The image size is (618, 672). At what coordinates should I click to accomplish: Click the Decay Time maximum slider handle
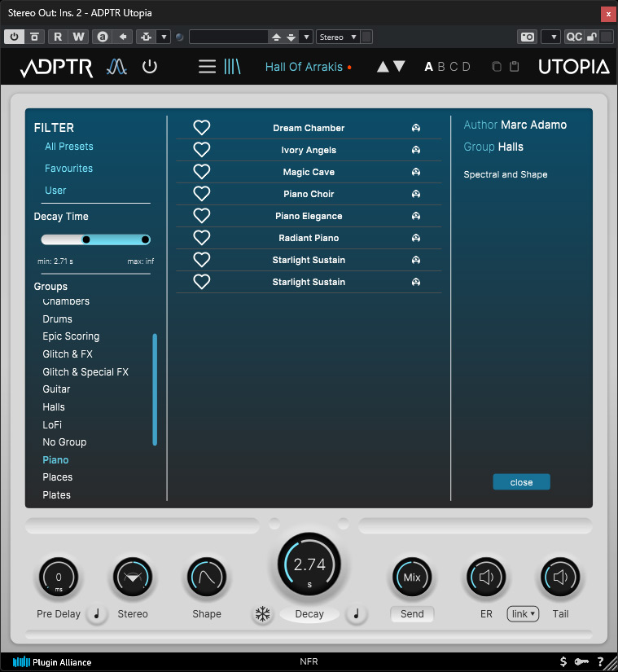[146, 239]
